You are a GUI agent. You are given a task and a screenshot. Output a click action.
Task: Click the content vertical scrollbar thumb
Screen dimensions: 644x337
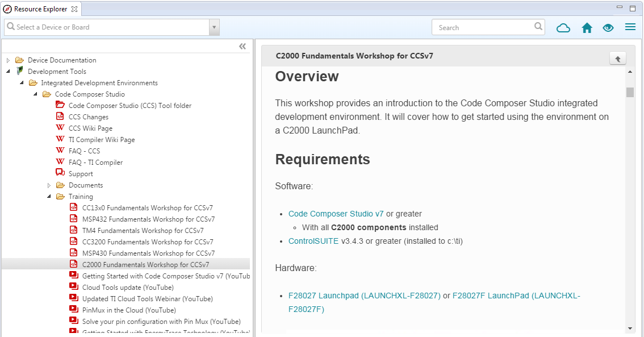(x=630, y=92)
